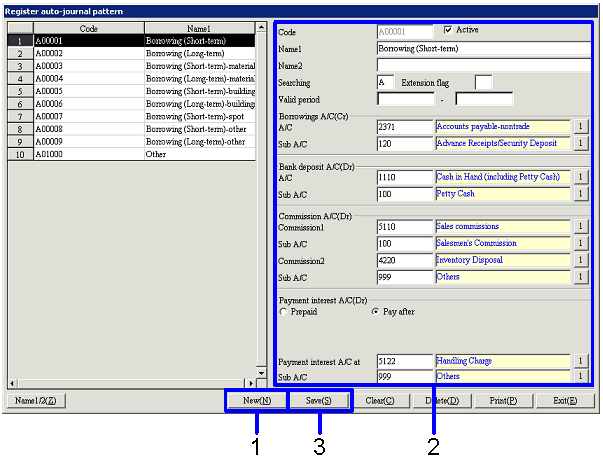Viewport: 603px width, 464px height.
Task: Select the Pay after radio option
Action: coord(375,312)
